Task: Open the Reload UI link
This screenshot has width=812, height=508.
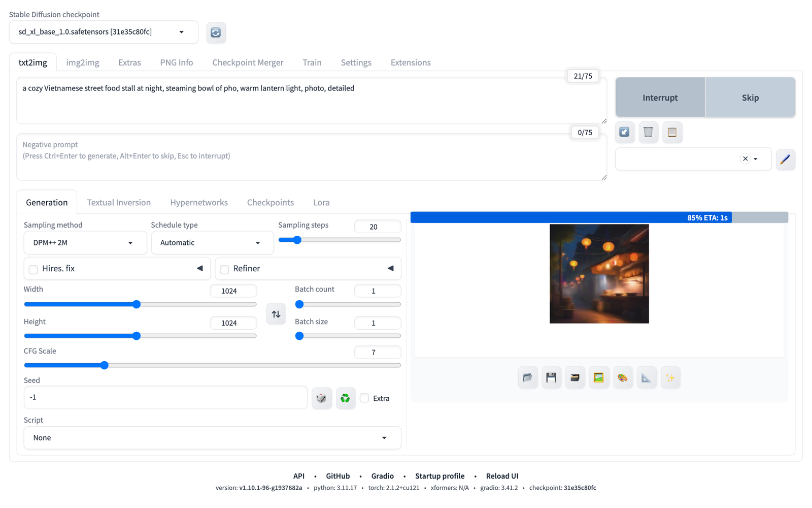Action: pos(502,476)
